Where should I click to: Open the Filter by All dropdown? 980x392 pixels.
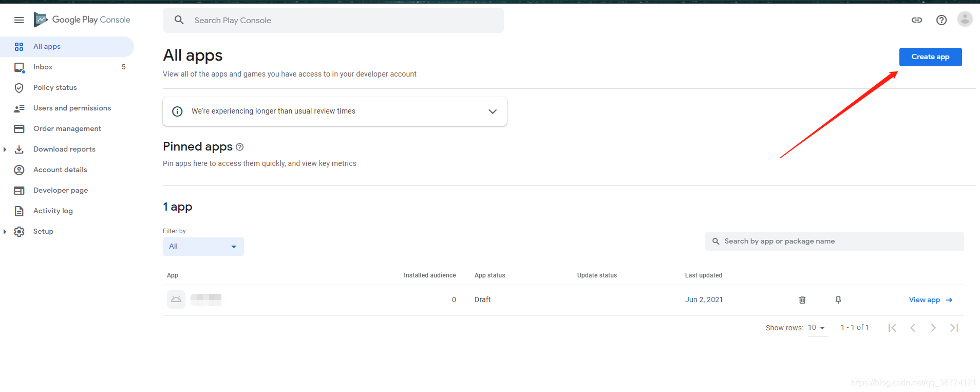203,247
